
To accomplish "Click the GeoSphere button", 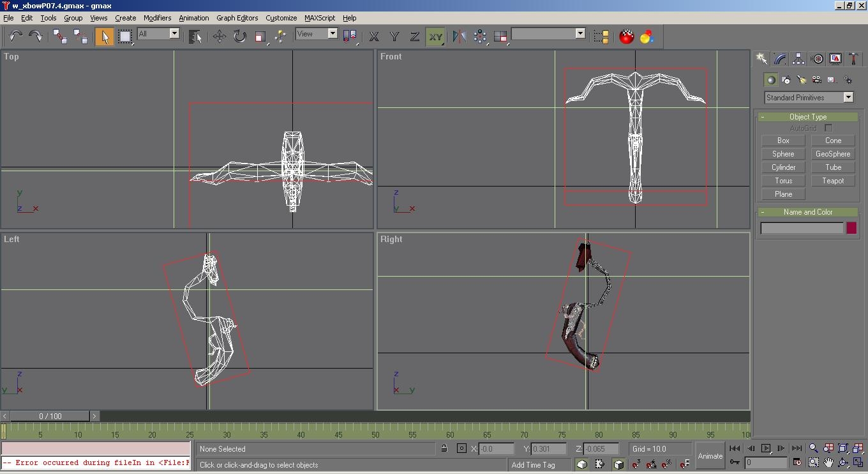I will click(832, 154).
